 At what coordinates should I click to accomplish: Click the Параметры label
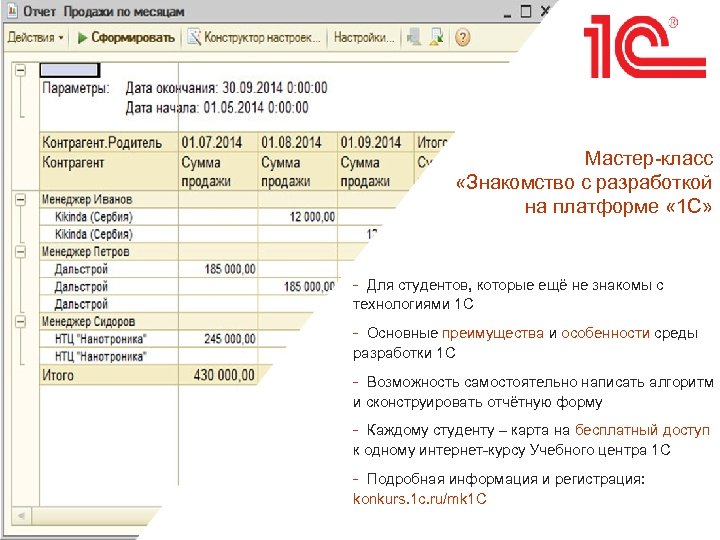(x=76, y=88)
